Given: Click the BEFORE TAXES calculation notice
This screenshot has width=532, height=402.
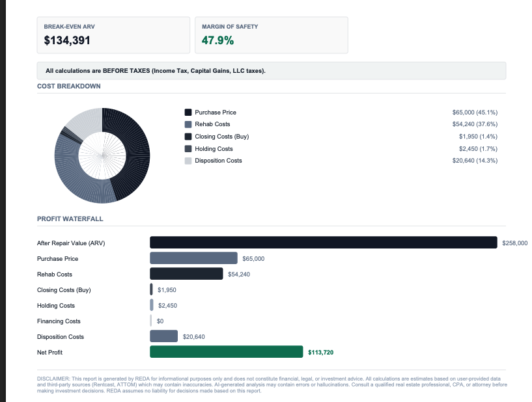Looking at the screenshot, I should pyautogui.click(x=272, y=71).
